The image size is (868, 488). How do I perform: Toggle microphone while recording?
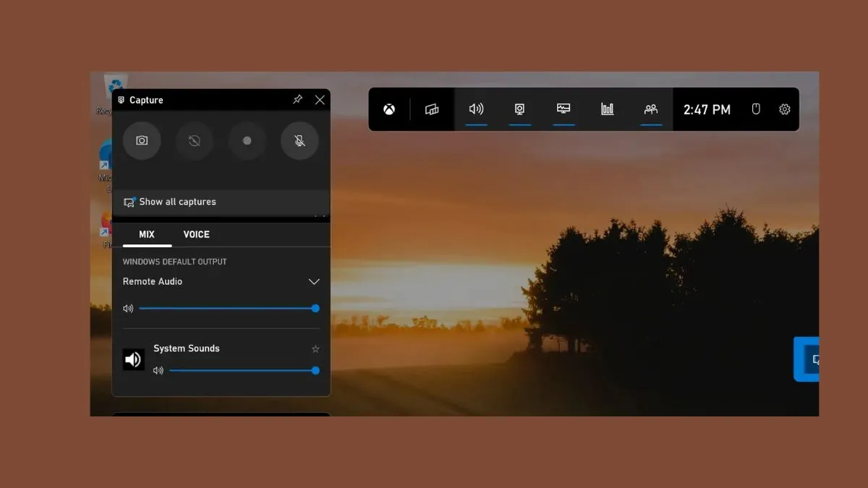pos(299,141)
